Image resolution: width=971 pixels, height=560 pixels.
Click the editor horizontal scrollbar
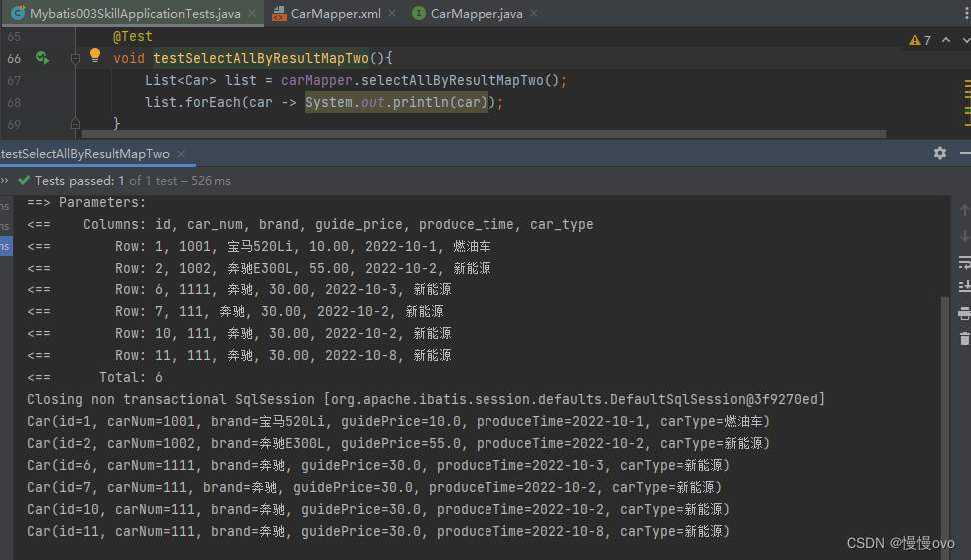coord(484,134)
